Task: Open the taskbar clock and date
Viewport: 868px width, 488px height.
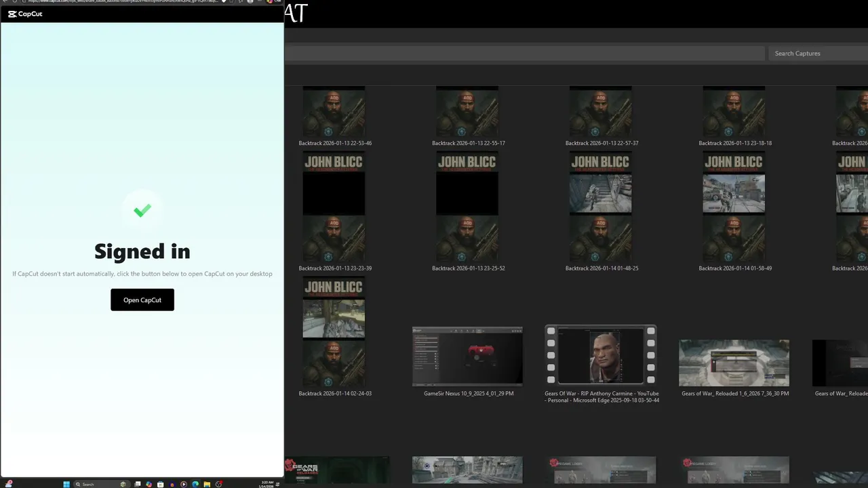Action: pos(267,484)
